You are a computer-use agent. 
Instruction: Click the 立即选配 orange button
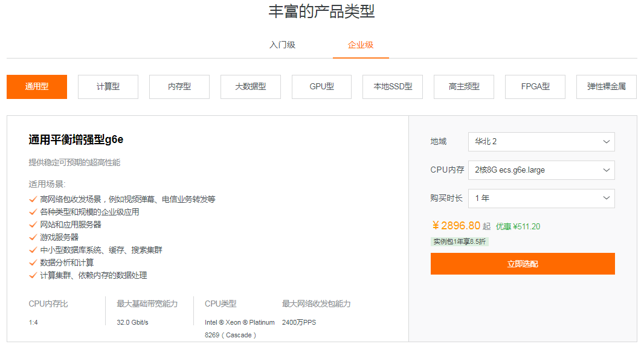(523, 264)
